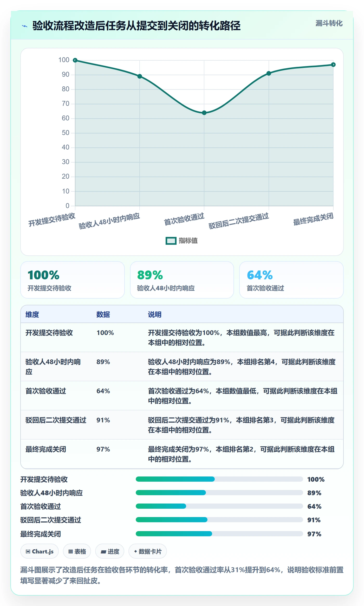The image size is (364, 606).
Task: Click the description mentioning 本组数值最低
Action: [x=243, y=396]
